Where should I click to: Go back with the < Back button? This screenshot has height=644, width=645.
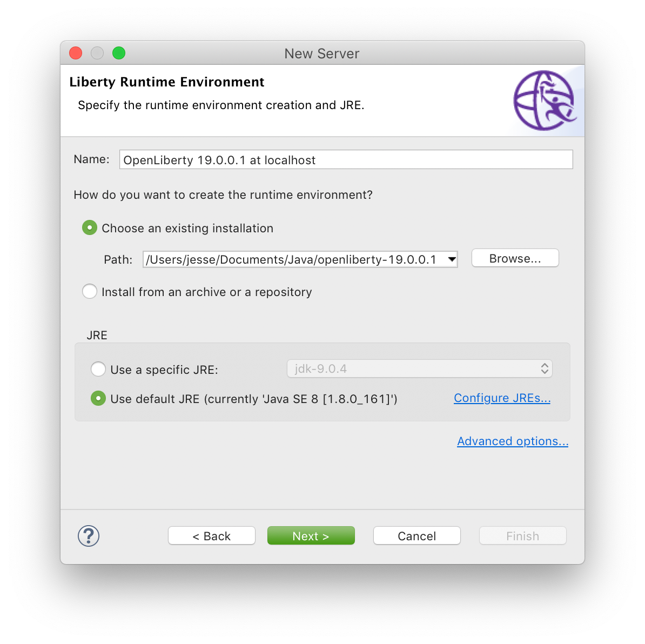pos(212,536)
